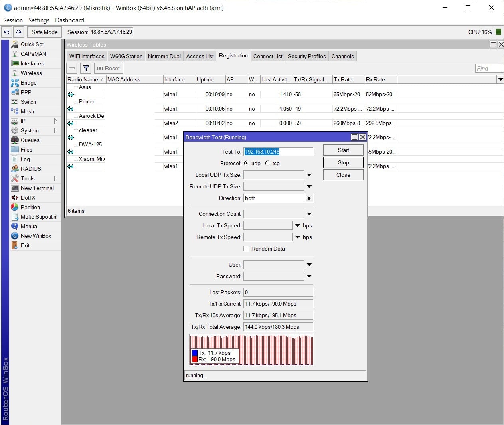Open Wireless in the sidebar
The width and height of the screenshot is (504, 425).
pos(31,73)
